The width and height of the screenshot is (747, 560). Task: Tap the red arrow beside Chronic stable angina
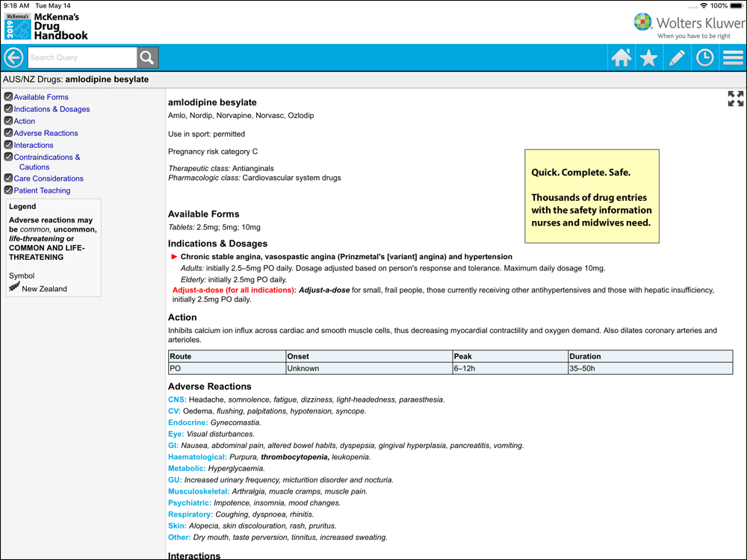point(174,257)
